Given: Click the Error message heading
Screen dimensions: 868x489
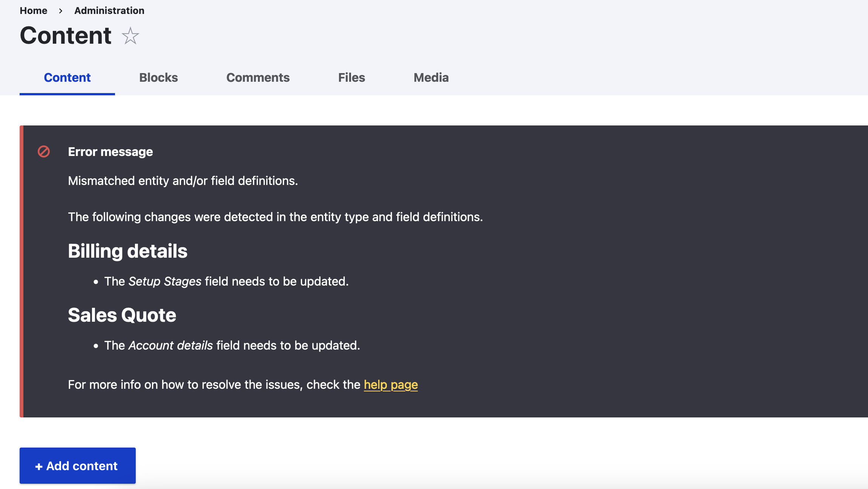Looking at the screenshot, I should [x=110, y=151].
